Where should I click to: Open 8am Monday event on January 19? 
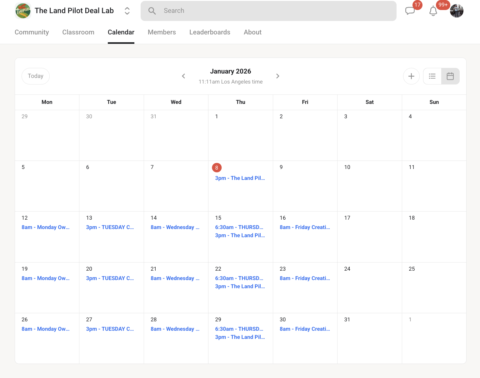tap(46, 278)
